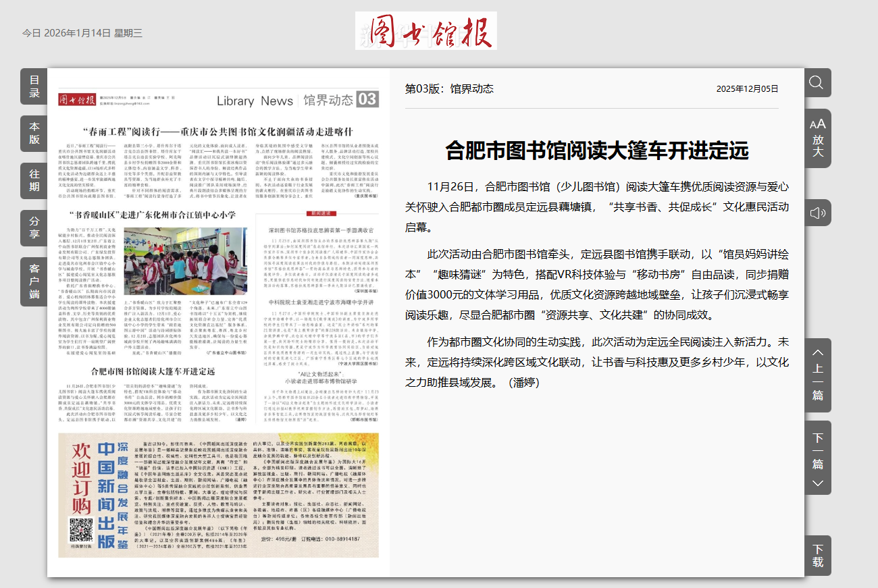878x588 pixels.
Task: Go to previous article via 上一篇
Action: [x=817, y=374]
